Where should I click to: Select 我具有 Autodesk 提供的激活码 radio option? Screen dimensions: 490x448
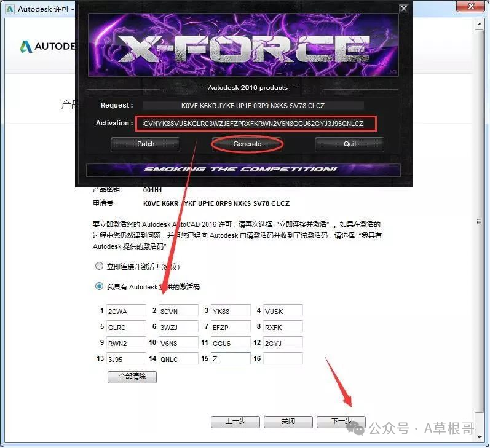pos(99,286)
